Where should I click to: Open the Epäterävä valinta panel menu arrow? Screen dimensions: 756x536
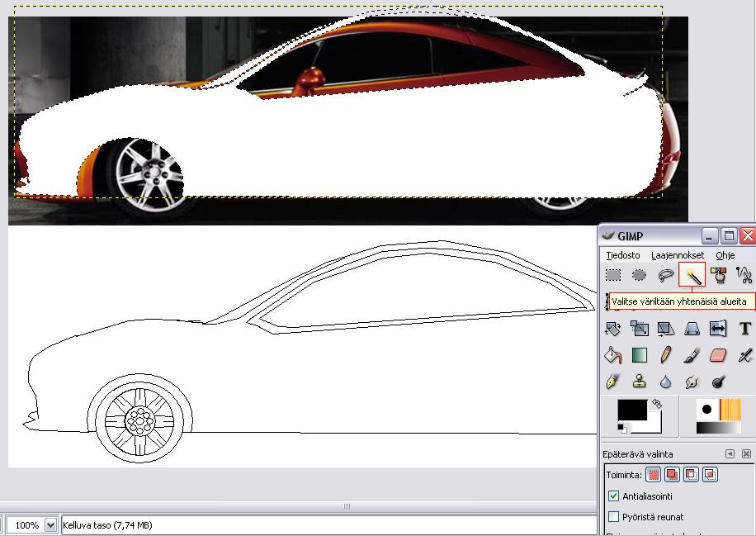(730, 454)
